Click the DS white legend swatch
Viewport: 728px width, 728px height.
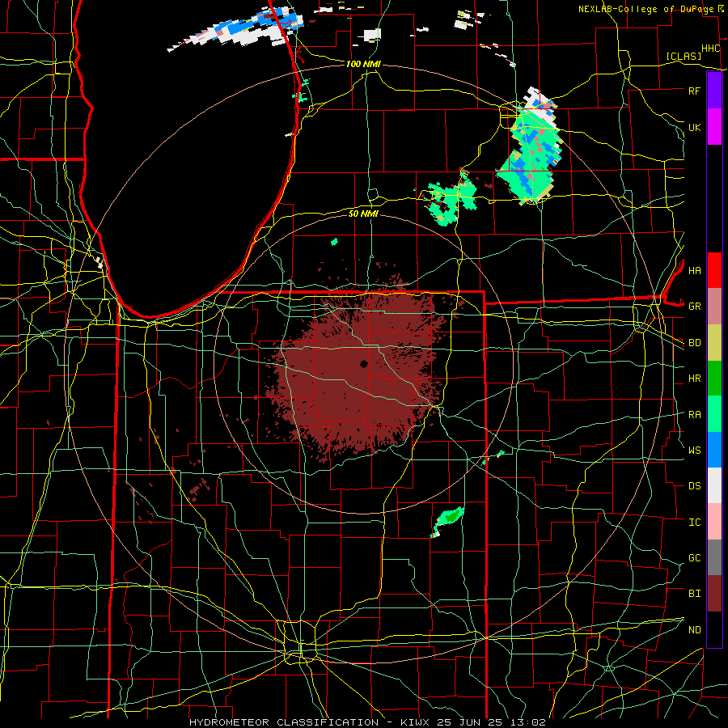(714, 485)
